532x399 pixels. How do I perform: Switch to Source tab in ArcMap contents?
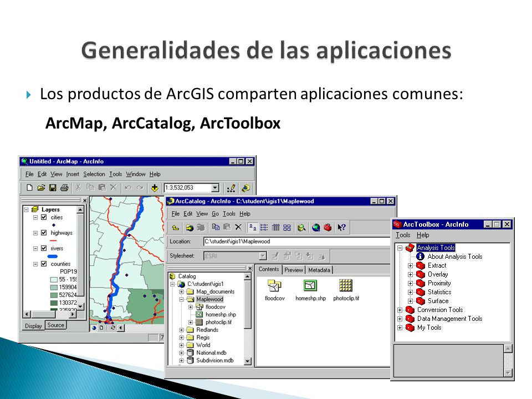click(x=55, y=325)
